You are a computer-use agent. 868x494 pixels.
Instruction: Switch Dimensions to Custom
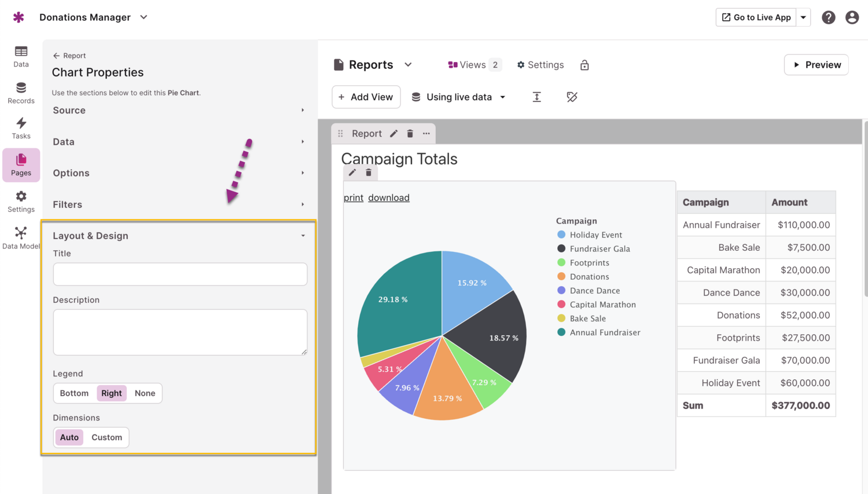[x=106, y=437]
